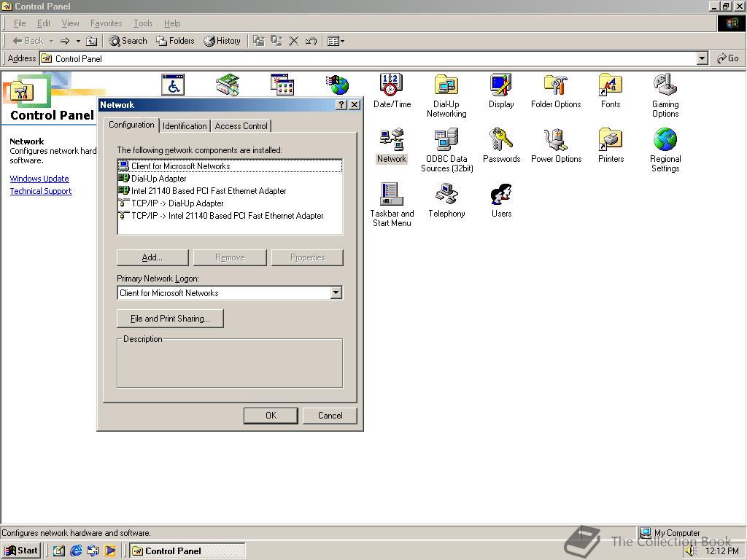Open the Internet Options globe icon

337,85
